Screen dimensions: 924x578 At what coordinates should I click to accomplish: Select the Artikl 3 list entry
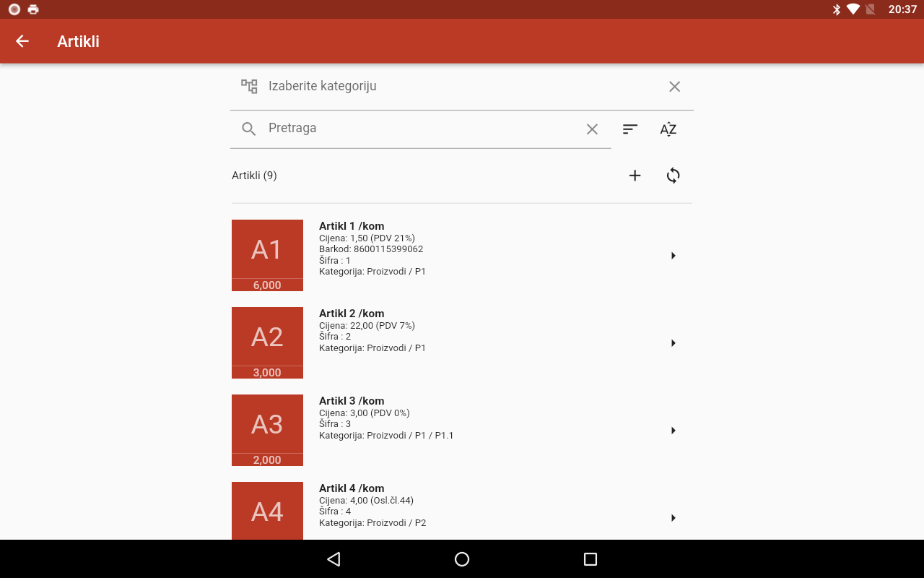[462, 430]
